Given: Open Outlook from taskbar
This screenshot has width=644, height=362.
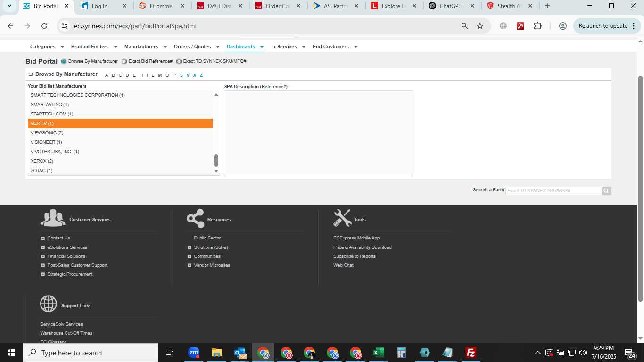Looking at the screenshot, I should [240, 353].
